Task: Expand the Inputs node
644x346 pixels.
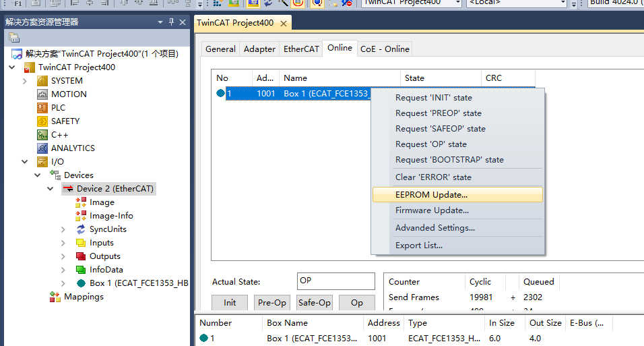Action: coord(63,243)
